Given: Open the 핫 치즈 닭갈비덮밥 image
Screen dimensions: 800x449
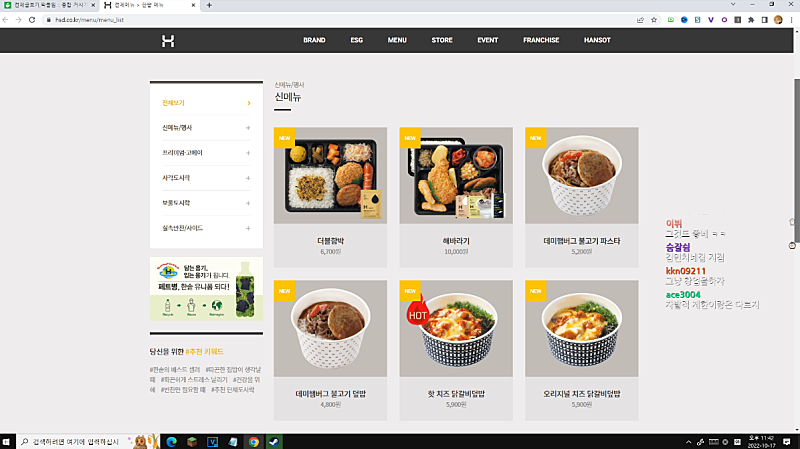Looking at the screenshot, I should (456, 329).
